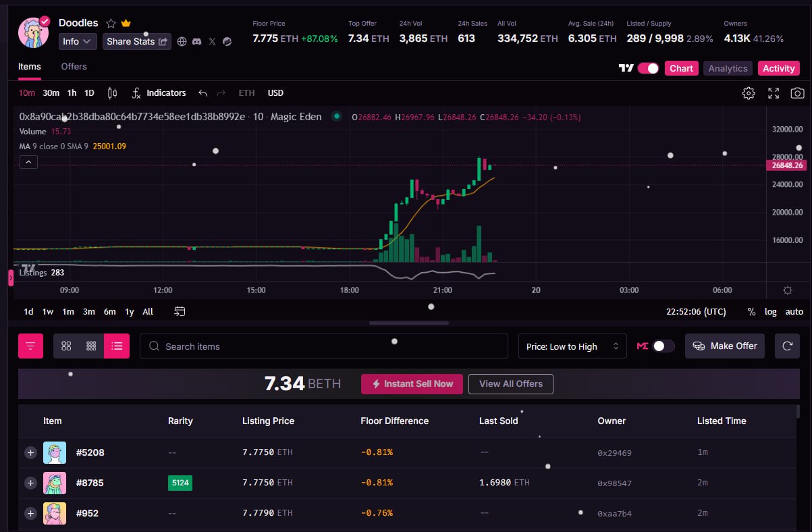
Task: Set chart range to 1w
Action: (48, 311)
